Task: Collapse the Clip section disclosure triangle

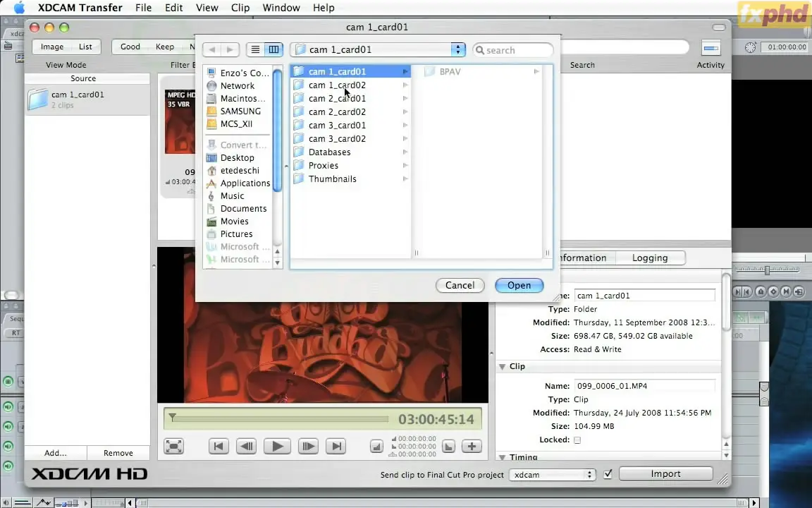Action: point(502,366)
